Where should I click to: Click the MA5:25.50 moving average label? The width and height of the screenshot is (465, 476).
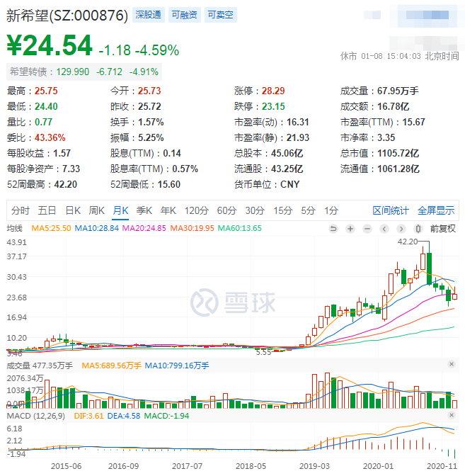tap(51, 228)
